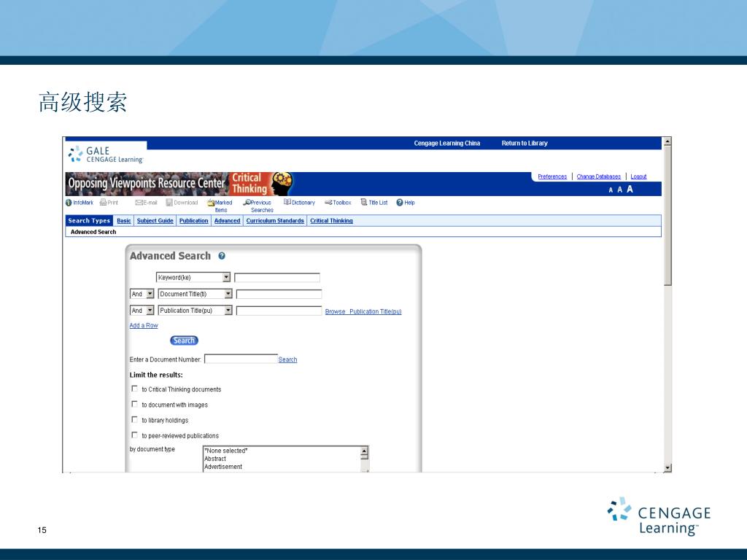This screenshot has height=560, width=747.
Task: Click the page scrollbar down arrow
Action: (667, 468)
